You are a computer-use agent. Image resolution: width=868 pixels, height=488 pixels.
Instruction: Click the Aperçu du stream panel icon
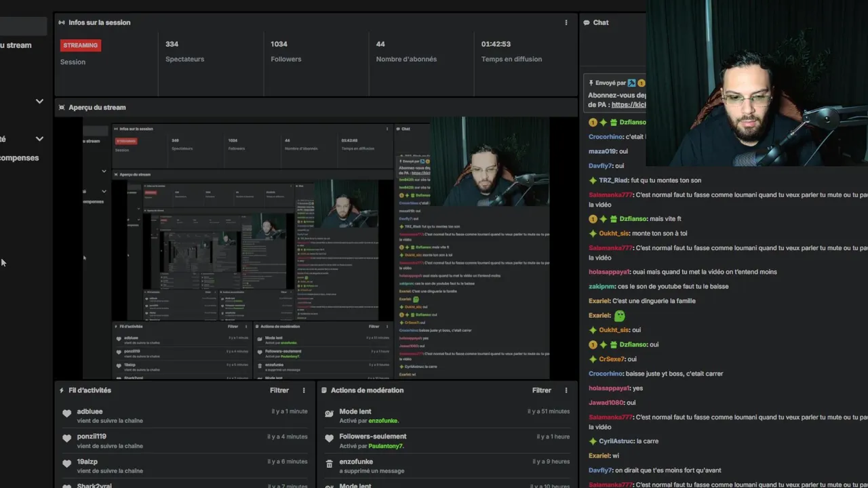tap(62, 107)
